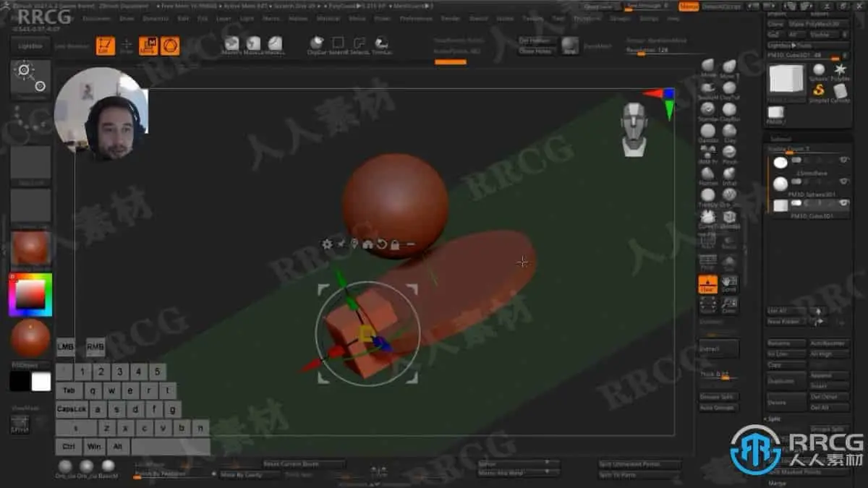Pick the Flatten brush icon
The image size is (868, 488).
coord(708,174)
